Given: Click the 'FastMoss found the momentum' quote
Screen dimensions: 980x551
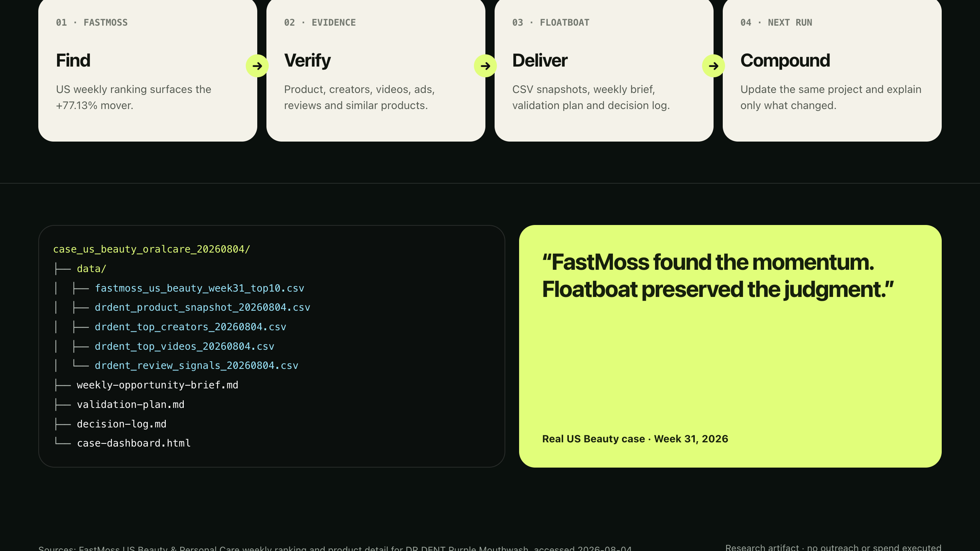Looking at the screenshot, I should point(708,262).
